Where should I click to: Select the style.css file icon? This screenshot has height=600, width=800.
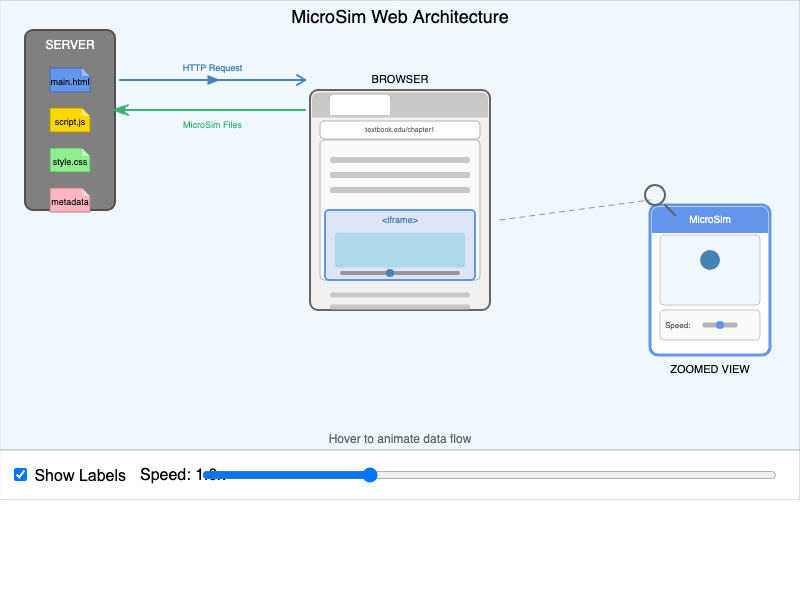pos(69,161)
